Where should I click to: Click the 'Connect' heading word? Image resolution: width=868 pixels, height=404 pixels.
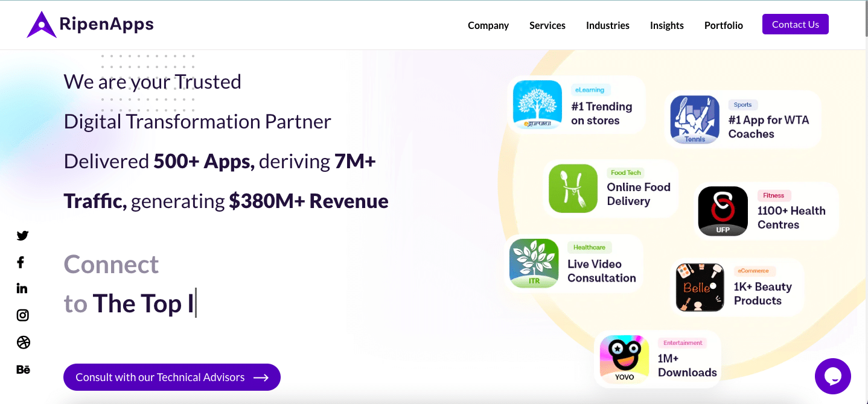[111, 264]
